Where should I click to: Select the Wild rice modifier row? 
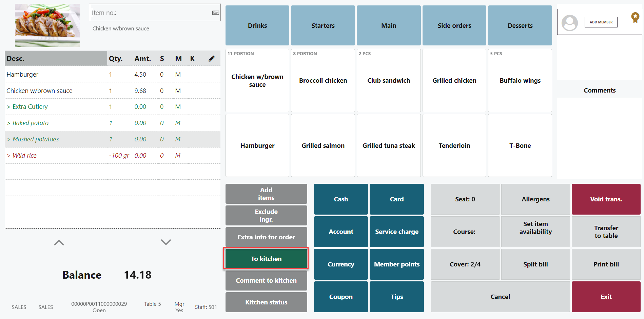click(24, 156)
